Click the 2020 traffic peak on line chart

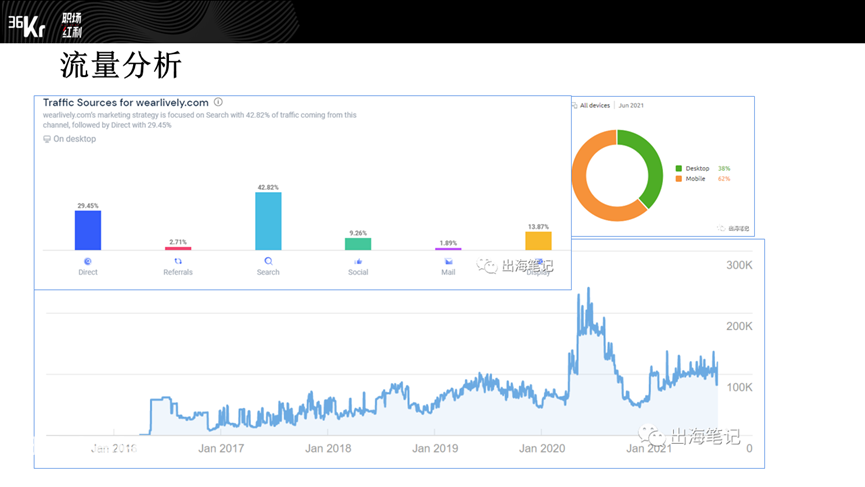coord(589,289)
